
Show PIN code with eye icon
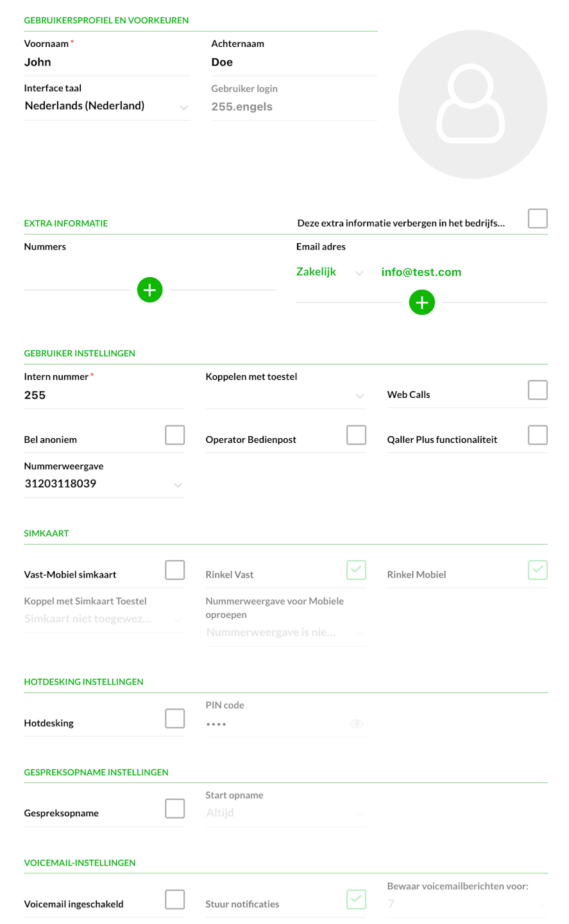tap(356, 724)
